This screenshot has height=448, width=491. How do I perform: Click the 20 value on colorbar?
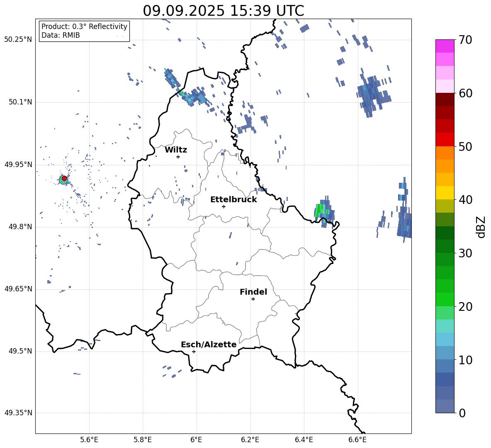coord(465,306)
